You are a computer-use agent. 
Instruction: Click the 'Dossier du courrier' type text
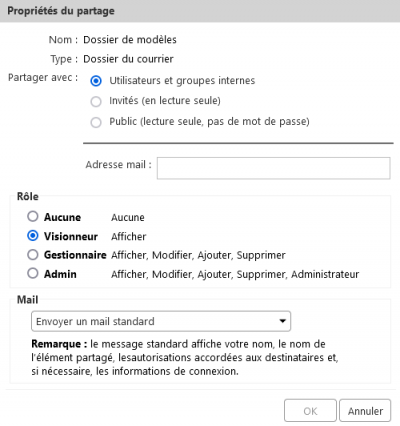(128, 59)
